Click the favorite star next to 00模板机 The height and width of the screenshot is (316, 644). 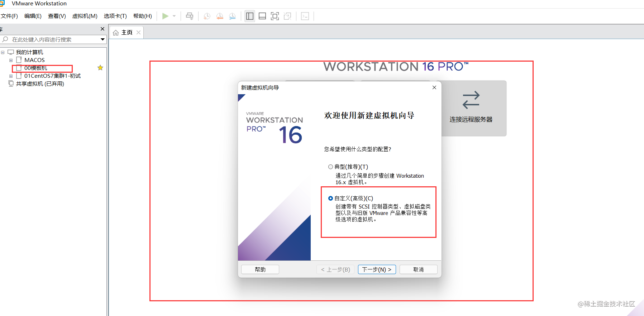coord(100,68)
